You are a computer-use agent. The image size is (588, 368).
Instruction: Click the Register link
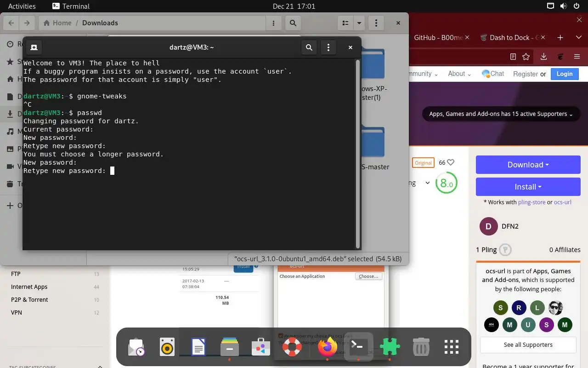pyautogui.click(x=526, y=74)
